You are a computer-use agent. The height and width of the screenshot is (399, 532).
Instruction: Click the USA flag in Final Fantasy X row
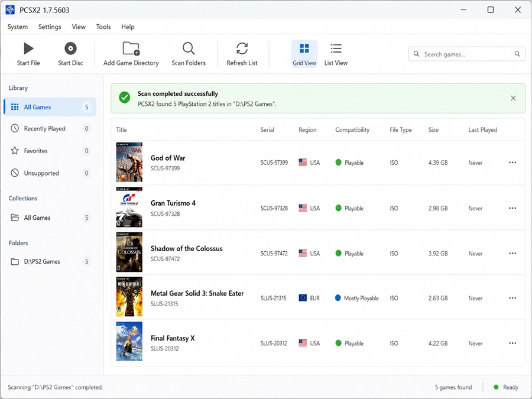(x=303, y=343)
